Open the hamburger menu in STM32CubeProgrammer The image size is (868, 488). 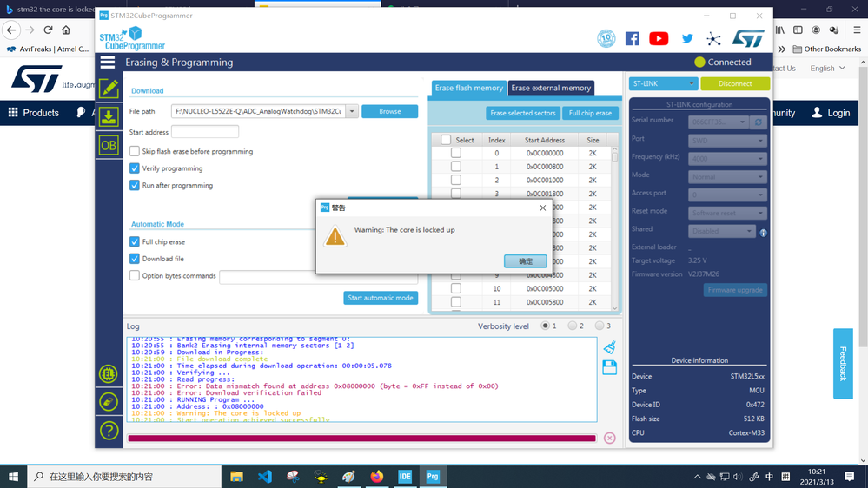coord(108,62)
